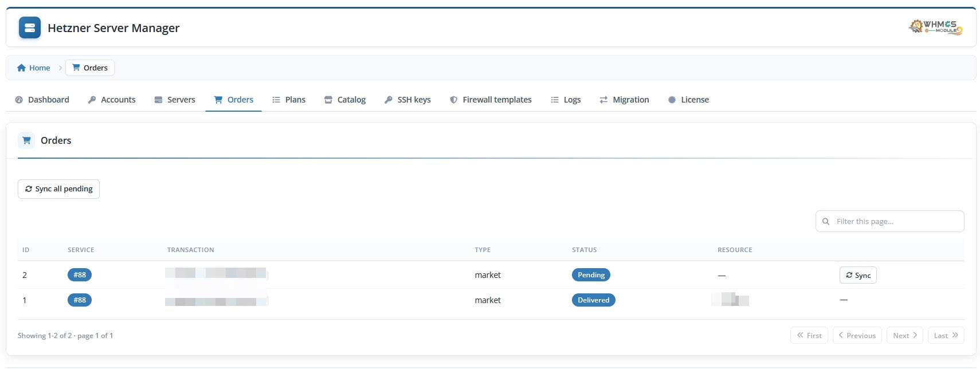Click the Orders breadcrumb item
980x369 pixels.
pos(90,68)
